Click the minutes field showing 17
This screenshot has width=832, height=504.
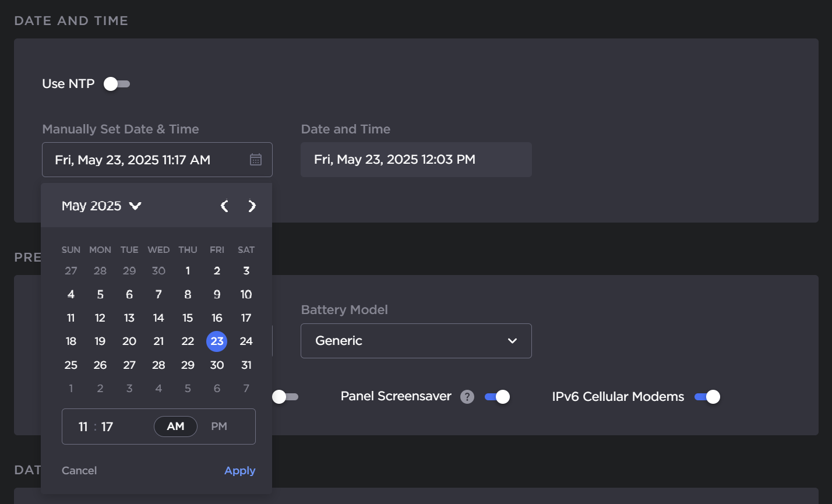click(107, 427)
